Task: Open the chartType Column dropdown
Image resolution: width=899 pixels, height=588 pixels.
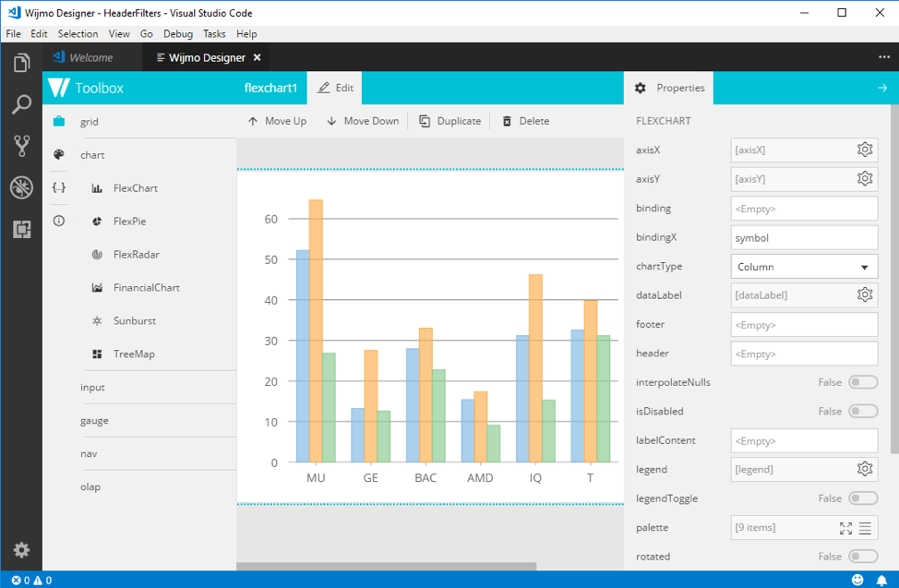Action: pos(804,267)
